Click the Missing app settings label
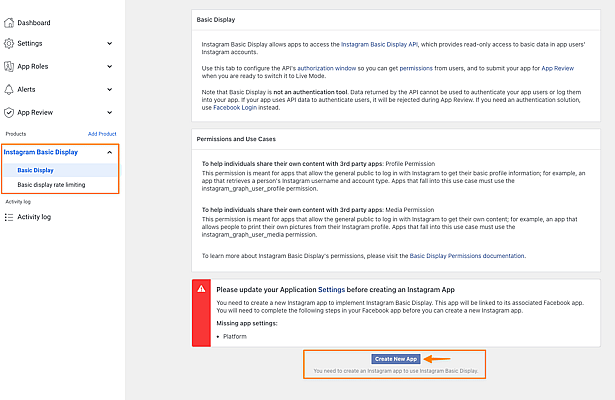This screenshot has height=400, width=615. point(247,323)
